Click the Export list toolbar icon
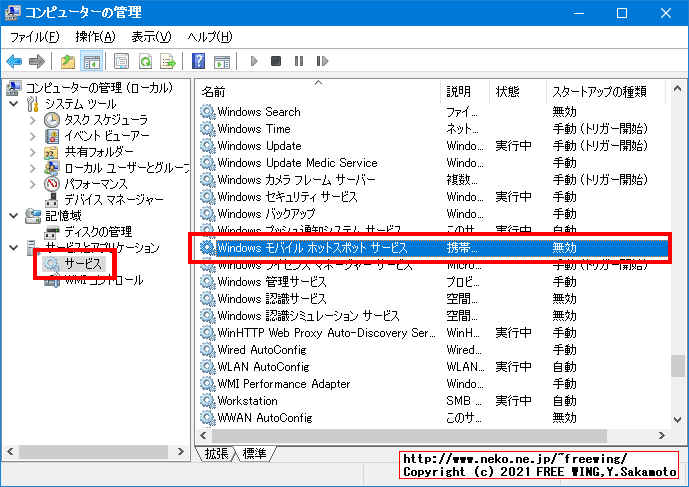689x487 pixels. pos(168,61)
